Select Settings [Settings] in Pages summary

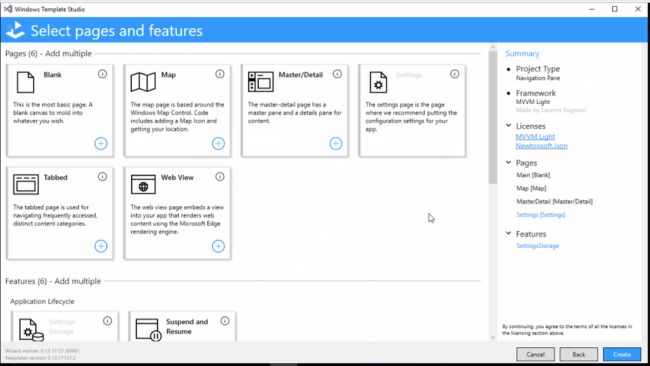(x=541, y=215)
